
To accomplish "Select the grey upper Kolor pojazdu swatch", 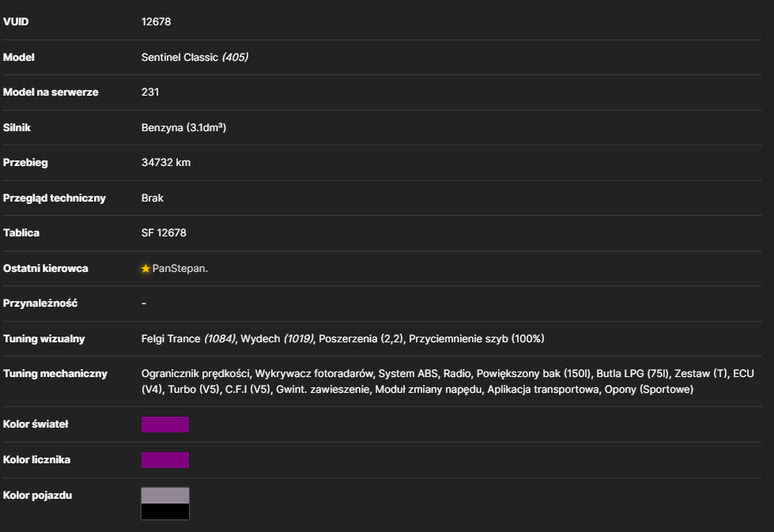I will point(165,496).
